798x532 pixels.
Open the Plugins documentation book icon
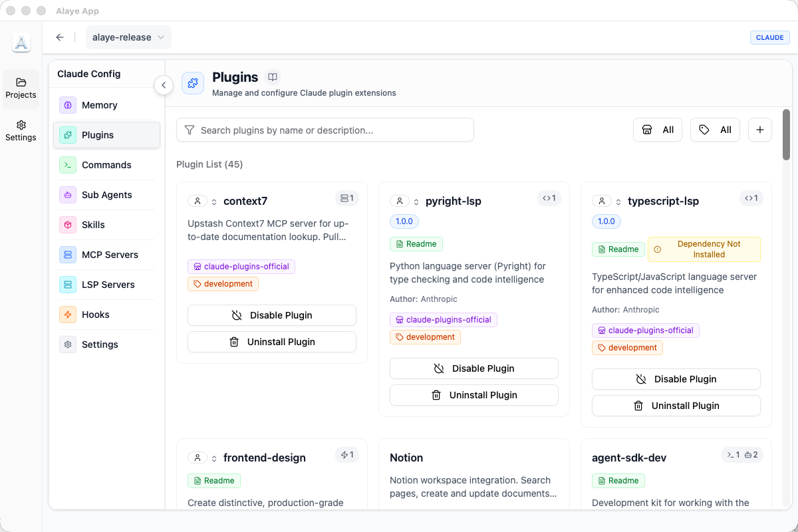[x=273, y=76]
